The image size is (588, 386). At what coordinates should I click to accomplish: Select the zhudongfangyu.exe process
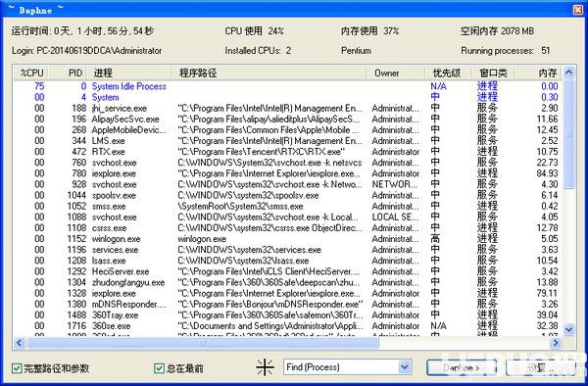(288, 282)
